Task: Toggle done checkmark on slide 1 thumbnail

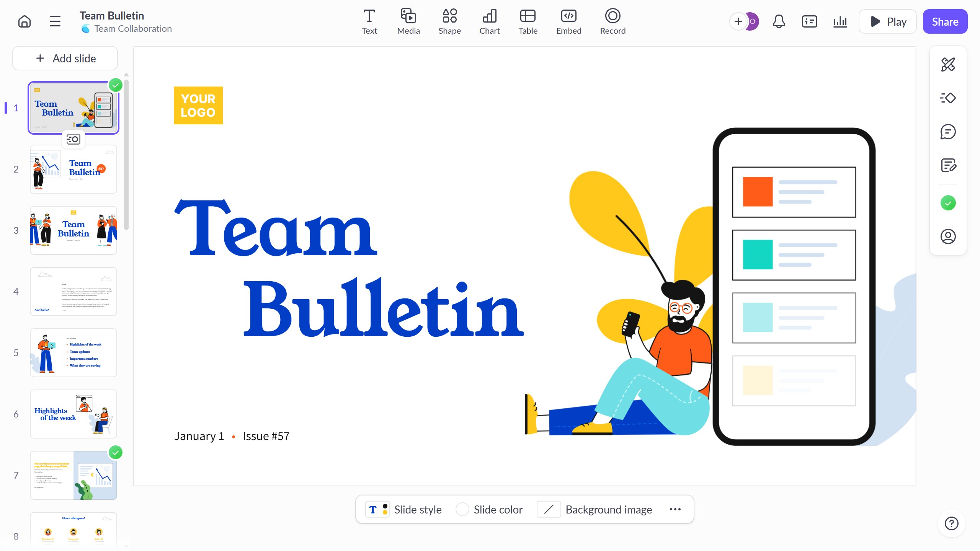Action: [x=116, y=85]
